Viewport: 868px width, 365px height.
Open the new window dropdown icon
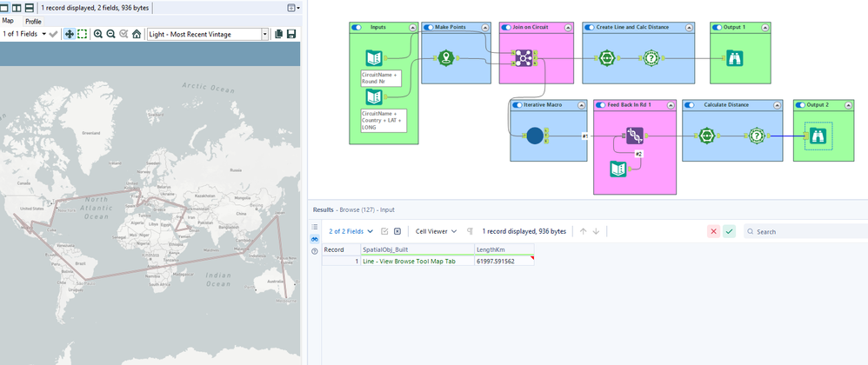(293, 8)
